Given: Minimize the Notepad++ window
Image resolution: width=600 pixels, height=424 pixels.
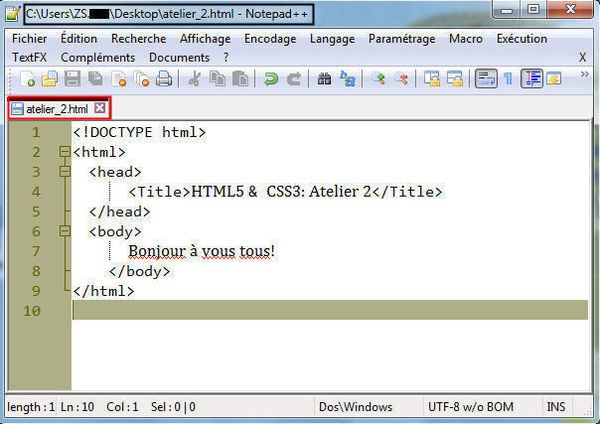Looking at the screenshot, I should (507, 10).
